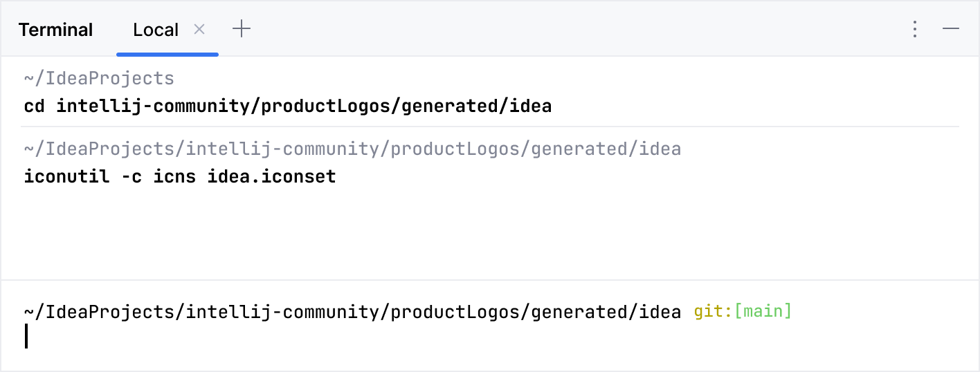
Task: Open the terminal options three-dot menu
Action: click(915, 29)
